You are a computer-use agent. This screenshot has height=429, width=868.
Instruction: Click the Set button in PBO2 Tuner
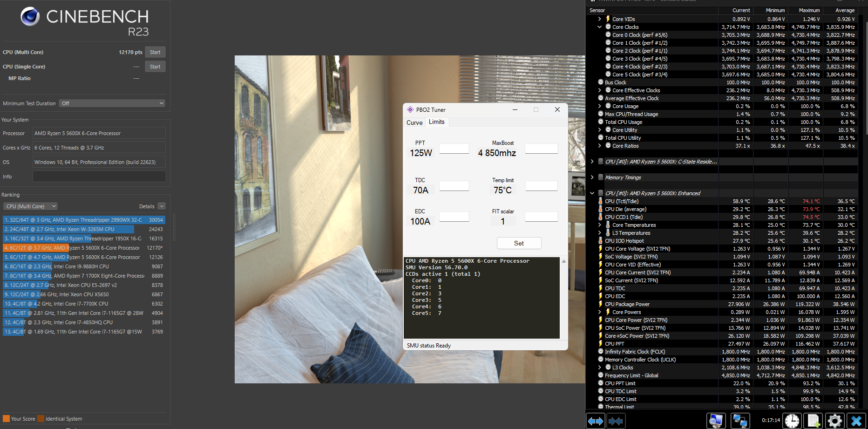click(x=519, y=243)
